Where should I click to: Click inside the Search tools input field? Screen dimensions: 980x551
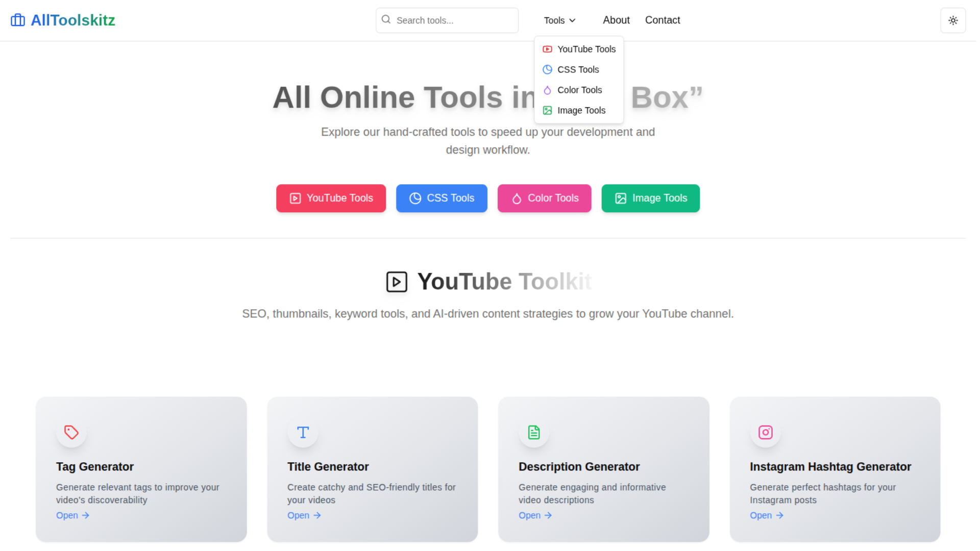pos(449,20)
